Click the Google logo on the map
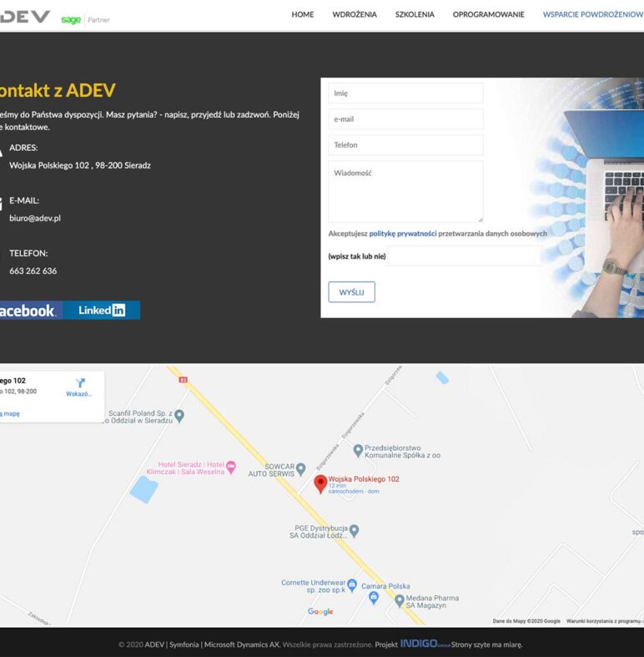The height and width of the screenshot is (657, 644). [x=320, y=612]
